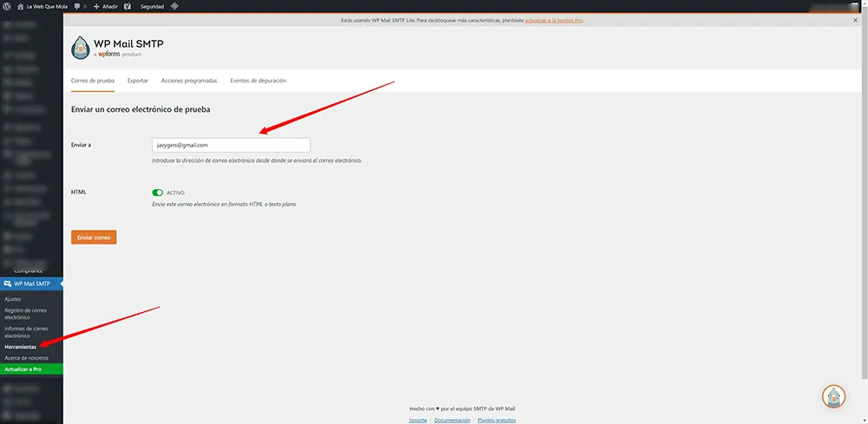Click the Enviar un correo electrónico de prueba heading
868x424 pixels.
[141, 109]
